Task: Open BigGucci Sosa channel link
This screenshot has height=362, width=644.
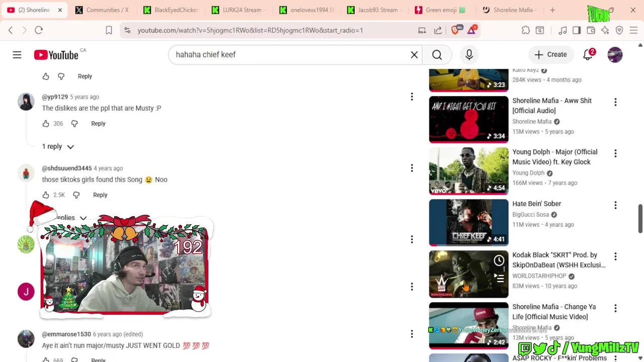Action: pos(530,215)
